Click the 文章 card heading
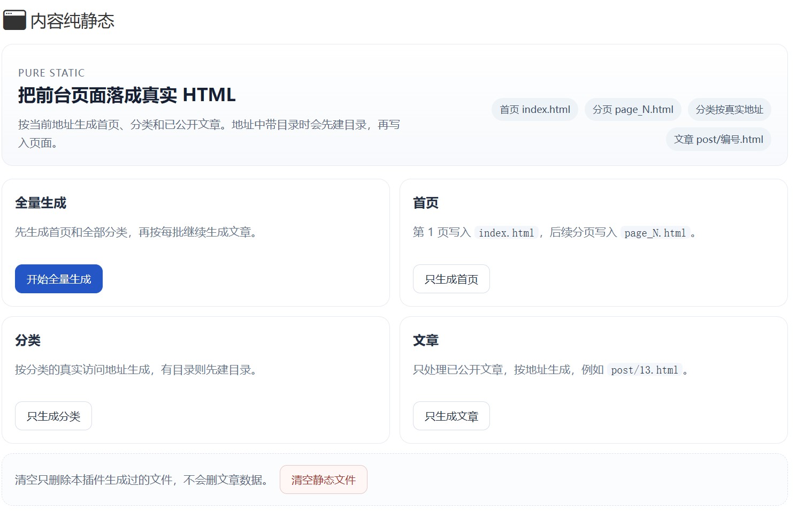This screenshot has width=812, height=525. point(426,340)
